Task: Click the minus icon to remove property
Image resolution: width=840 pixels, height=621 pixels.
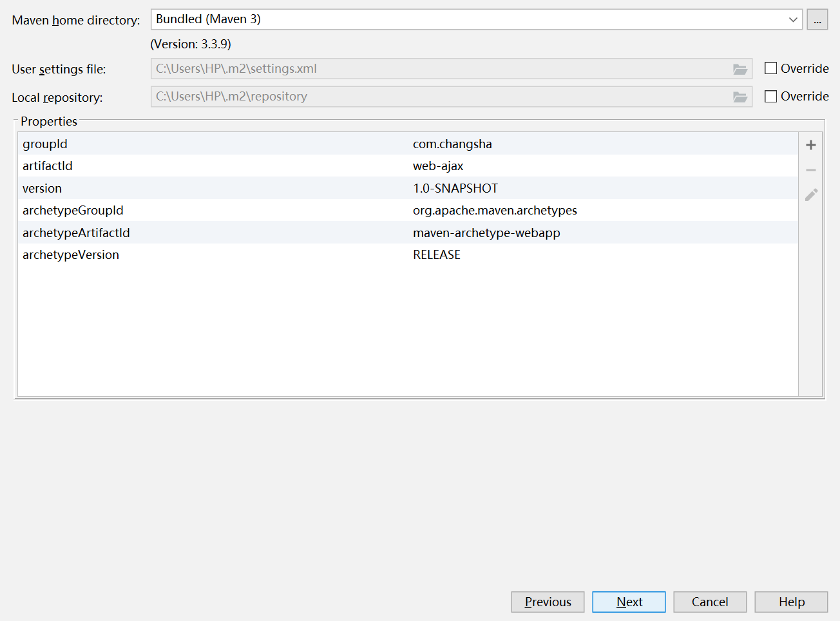Action: 811,170
